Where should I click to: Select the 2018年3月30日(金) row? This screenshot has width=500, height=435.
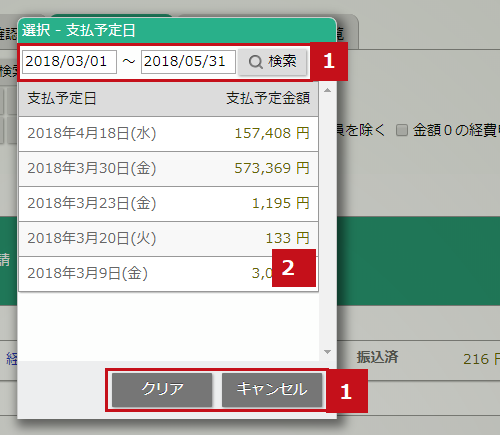tap(169, 169)
